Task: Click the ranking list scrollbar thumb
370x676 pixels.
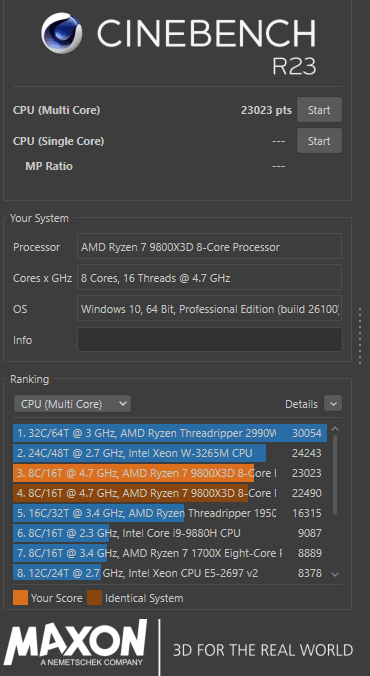Action: click(x=335, y=475)
